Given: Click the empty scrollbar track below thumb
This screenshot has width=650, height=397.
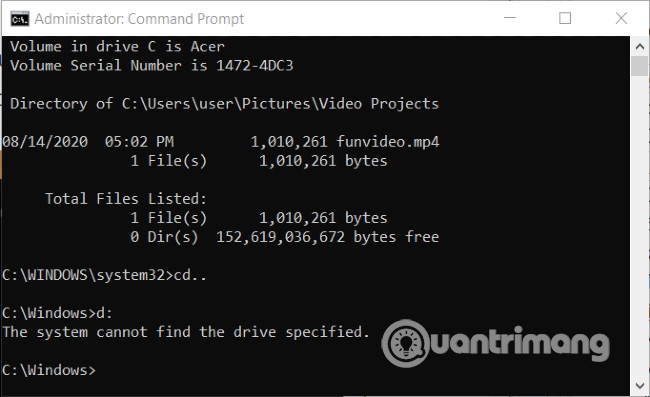Looking at the screenshot, I should tap(639, 226).
